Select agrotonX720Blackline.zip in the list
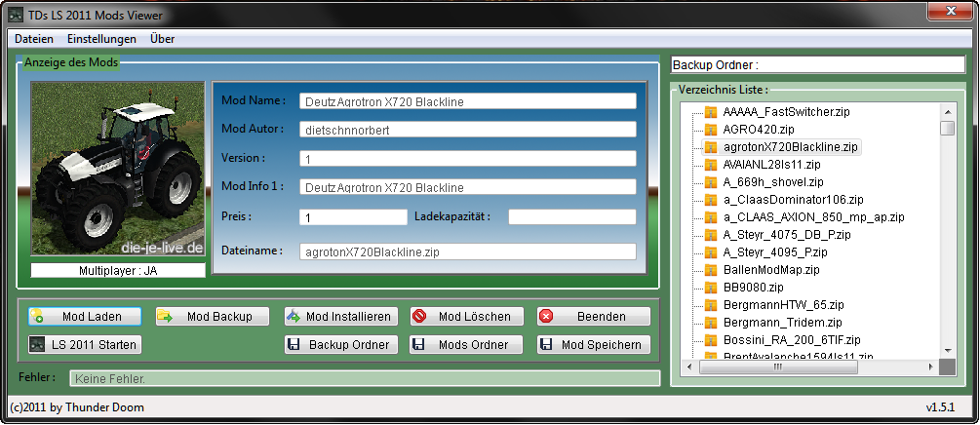The width and height of the screenshot is (980, 425). pyautogui.click(x=790, y=147)
